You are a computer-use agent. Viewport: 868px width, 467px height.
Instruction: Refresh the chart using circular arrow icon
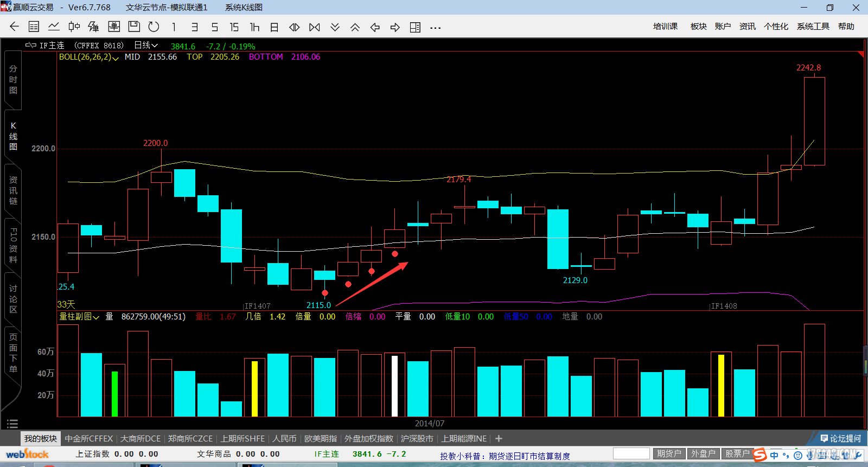click(x=154, y=27)
